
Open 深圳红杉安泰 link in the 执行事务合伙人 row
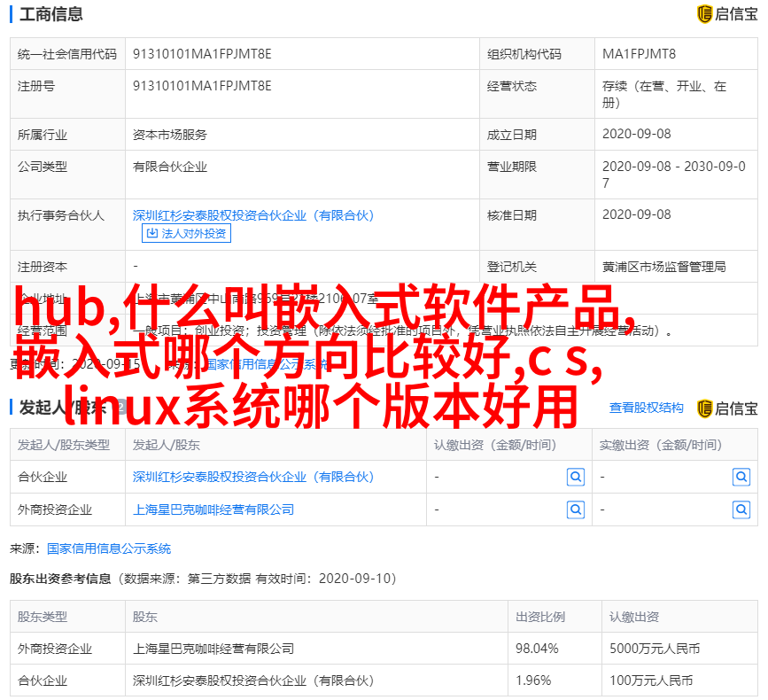point(253,215)
